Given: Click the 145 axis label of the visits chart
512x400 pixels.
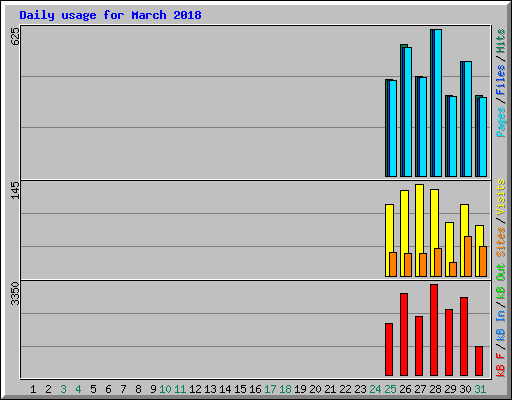Looking at the screenshot, I should coord(15,190).
